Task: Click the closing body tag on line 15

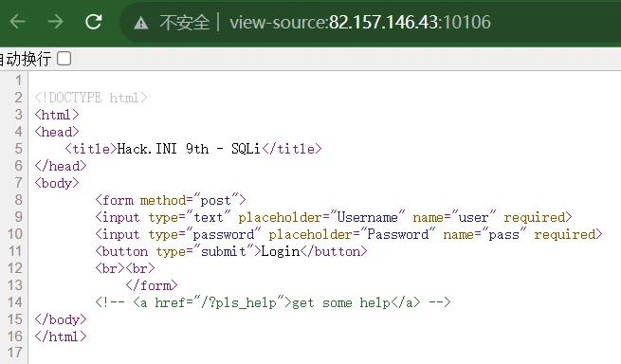Action: [x=60, y=319]
